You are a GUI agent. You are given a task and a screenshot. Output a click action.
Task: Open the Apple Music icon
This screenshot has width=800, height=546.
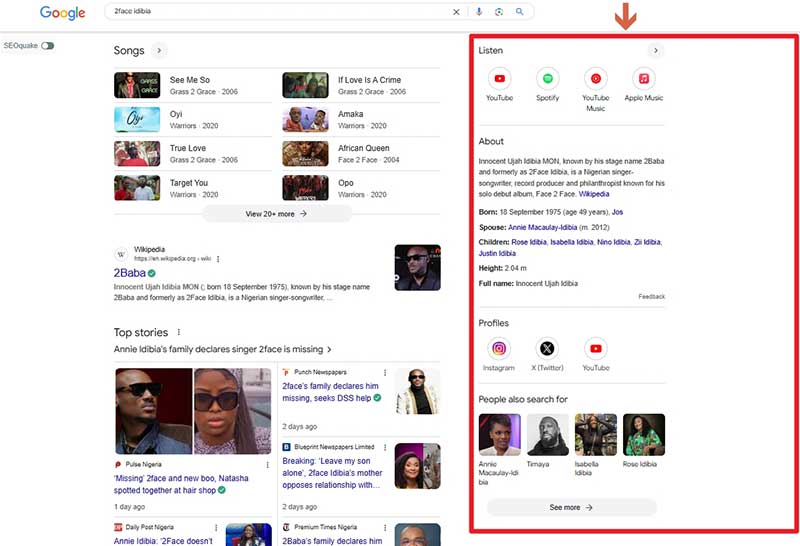tap(643, 79)
